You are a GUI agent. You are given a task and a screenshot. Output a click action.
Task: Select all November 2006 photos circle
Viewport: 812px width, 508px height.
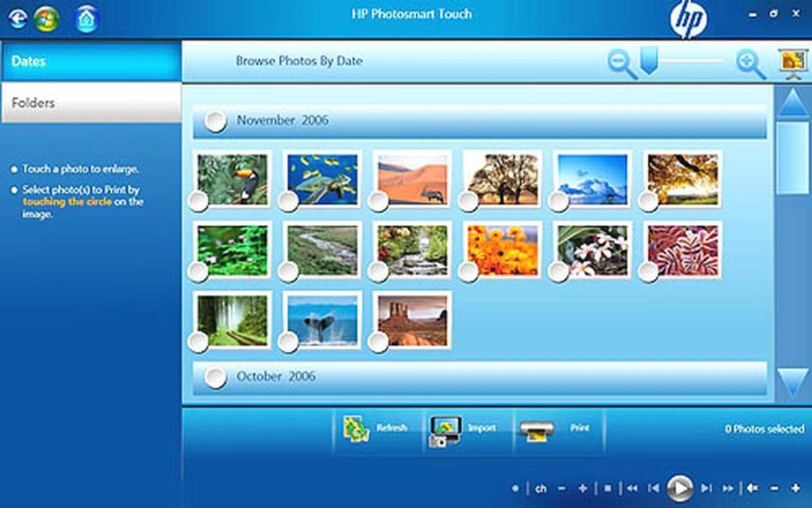215,121
